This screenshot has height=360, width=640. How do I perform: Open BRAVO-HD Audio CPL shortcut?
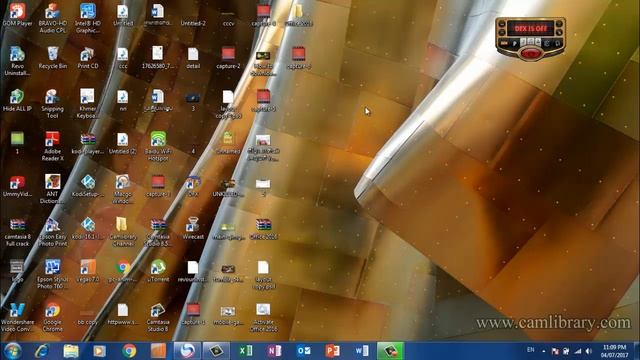(53, 18)
